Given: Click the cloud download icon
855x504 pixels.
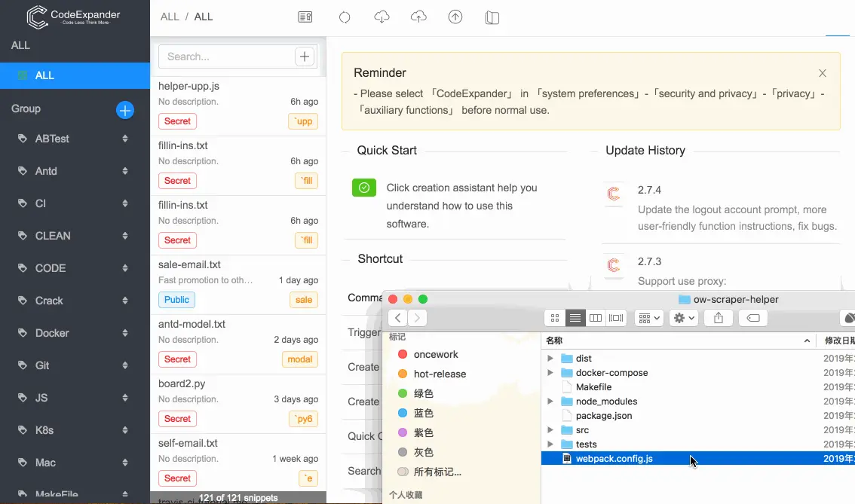Looking at the screenshot, I should pos(382,17).
